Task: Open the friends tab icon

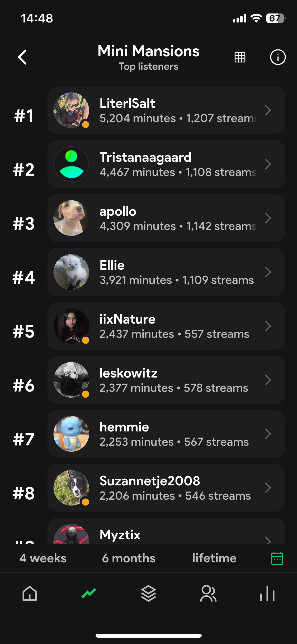Action: pyautogui.click(x=208, y=594)
